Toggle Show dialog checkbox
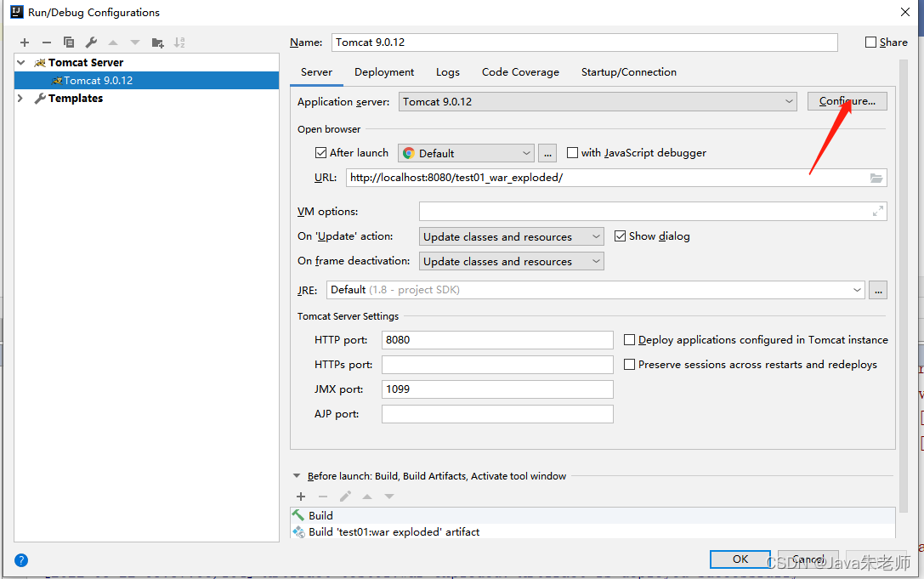 (x=620, y=236)
